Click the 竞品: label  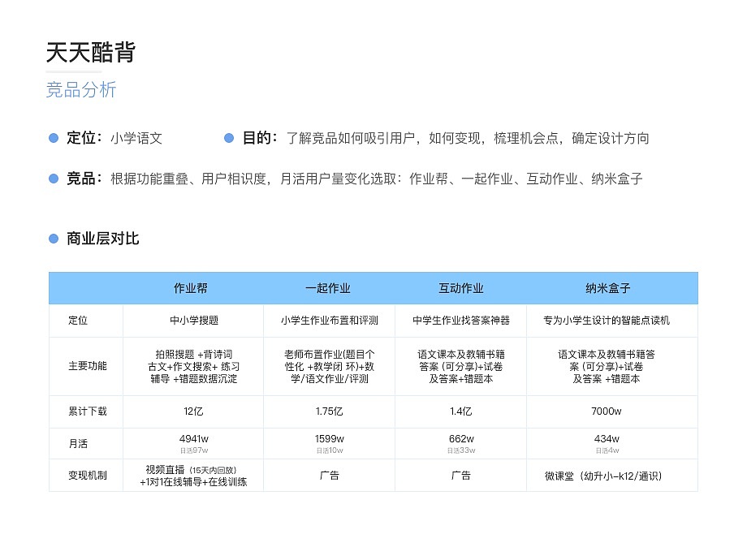coord(84,179)
